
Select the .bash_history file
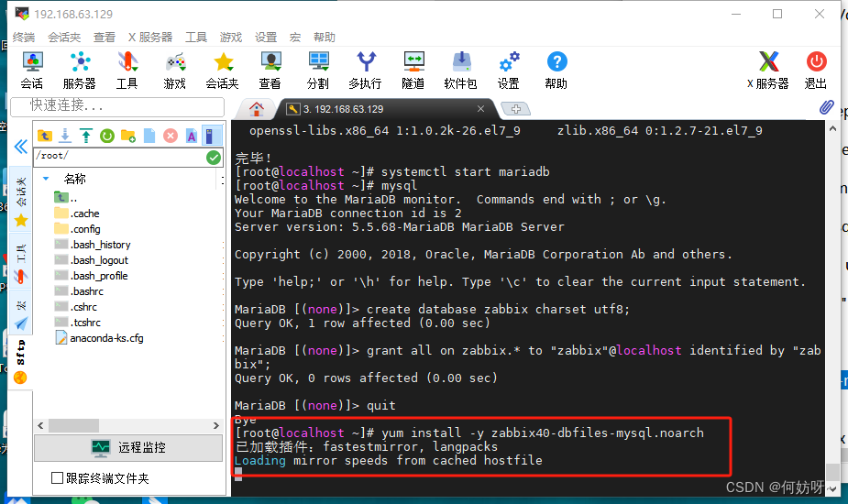(x=93, y=245)
